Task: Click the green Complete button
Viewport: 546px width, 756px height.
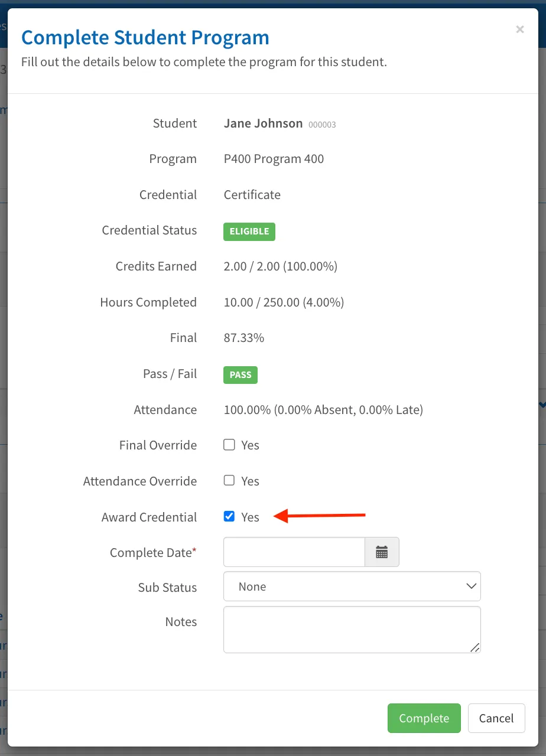Action: pos(424,718)
